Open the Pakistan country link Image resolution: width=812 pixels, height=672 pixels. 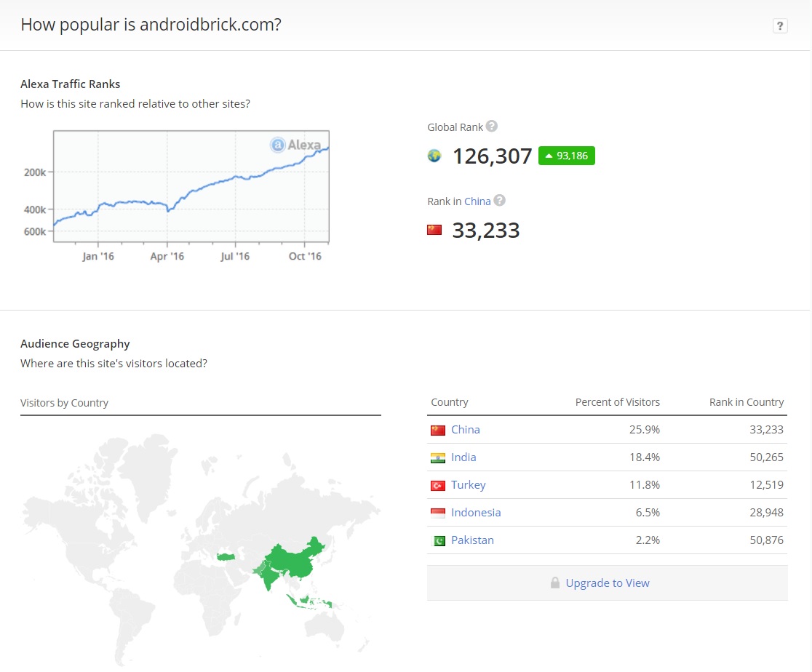click(472, 540)
